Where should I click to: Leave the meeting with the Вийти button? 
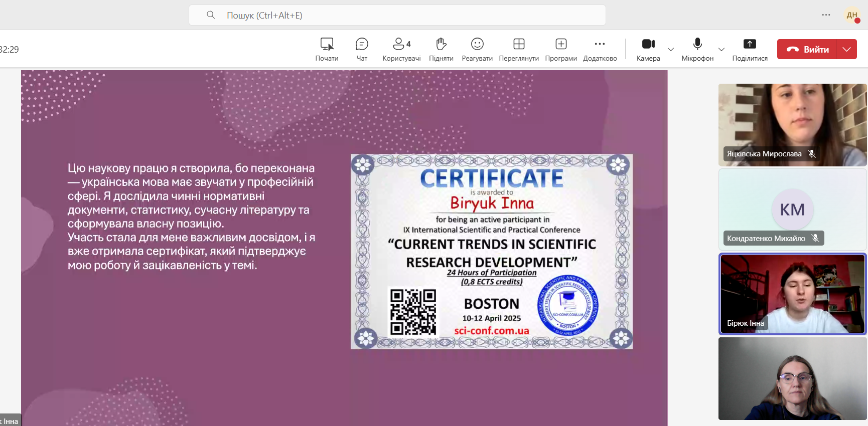coord(808,49)
